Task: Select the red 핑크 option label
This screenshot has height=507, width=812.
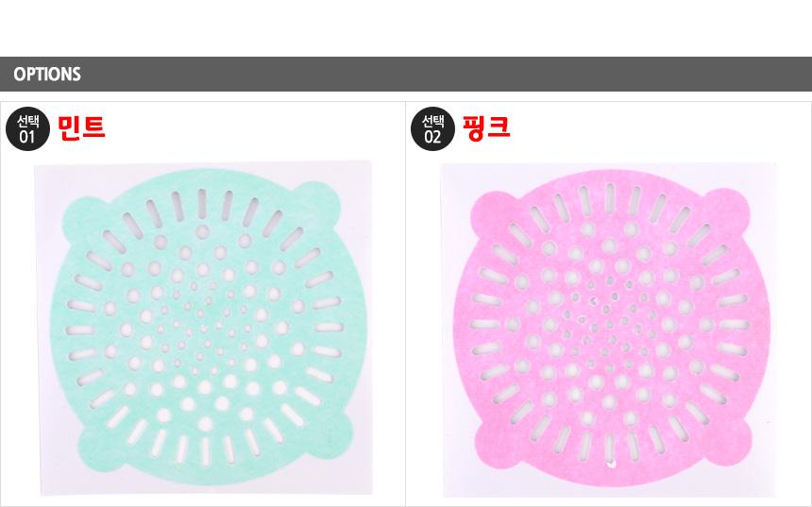Action: [485, 127]
